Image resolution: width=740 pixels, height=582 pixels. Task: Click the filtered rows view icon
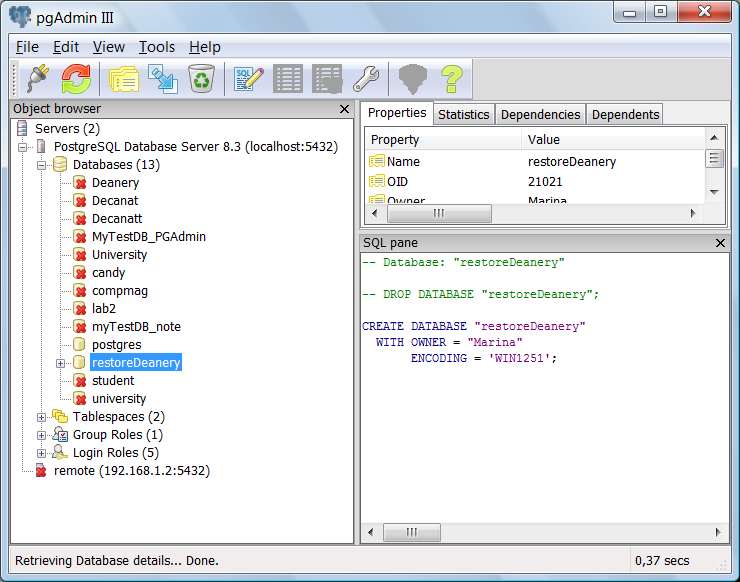click(x=327, y=79)
